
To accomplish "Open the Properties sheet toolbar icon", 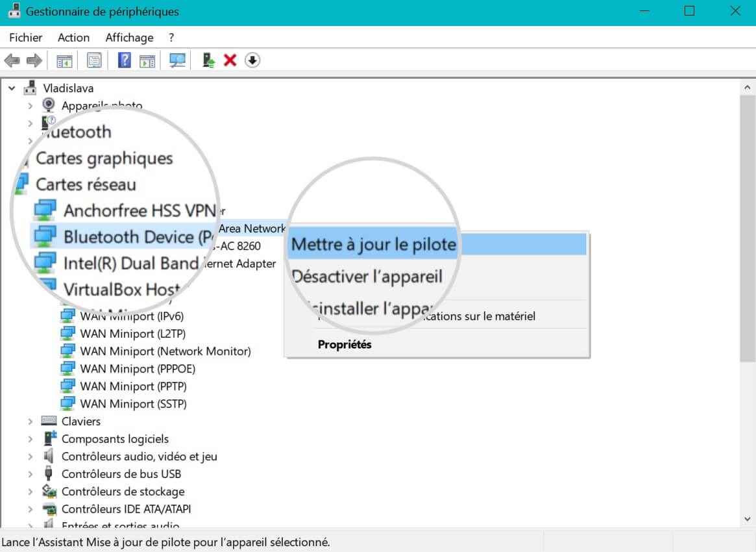I will [94, 60].
